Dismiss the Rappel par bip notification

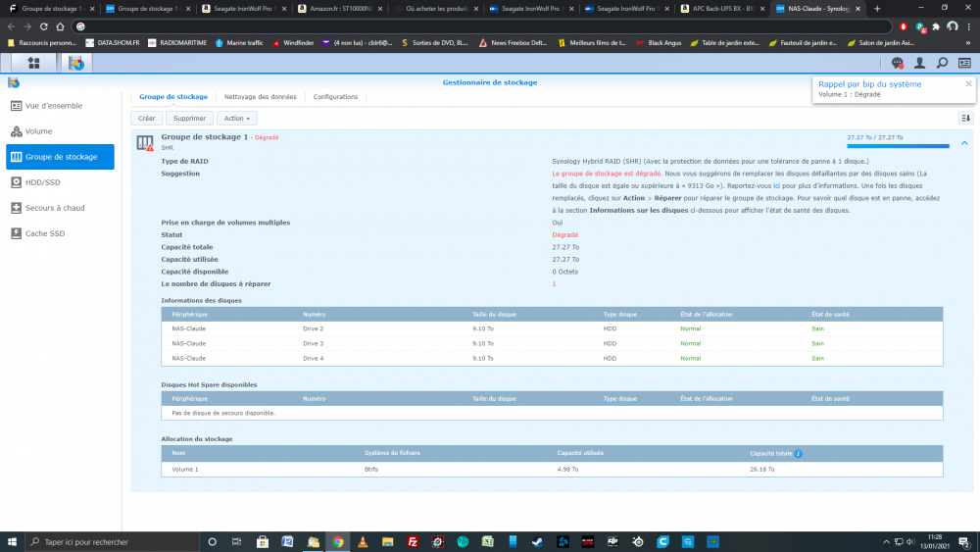point(968,84)
